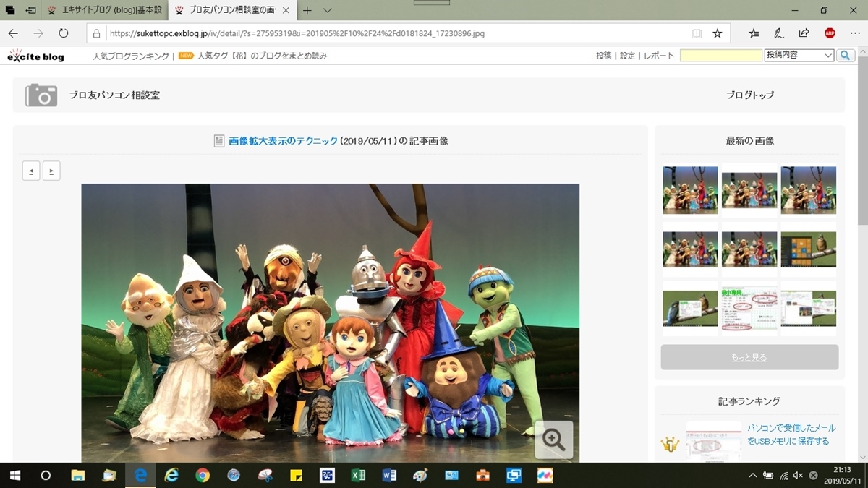Screen dimensions: 868x488
Task: Open 人気ブログランキング link
Action: coord(131,56)
